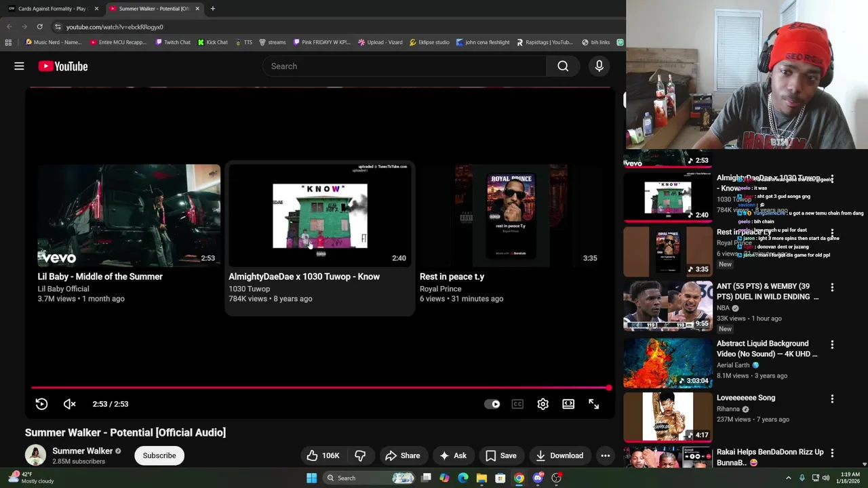Click the video progress bar
868x488 pixels.
click(320, 388)
